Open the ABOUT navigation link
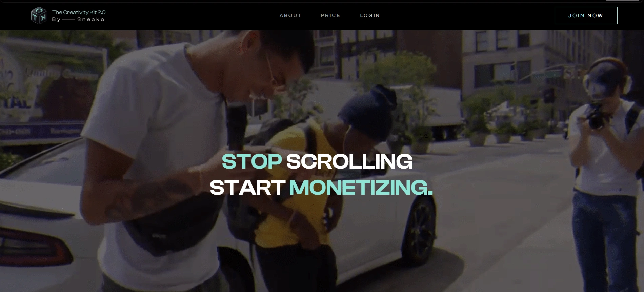Image resolution: width=644 pixels, height=292 pixels. [290, 15]
